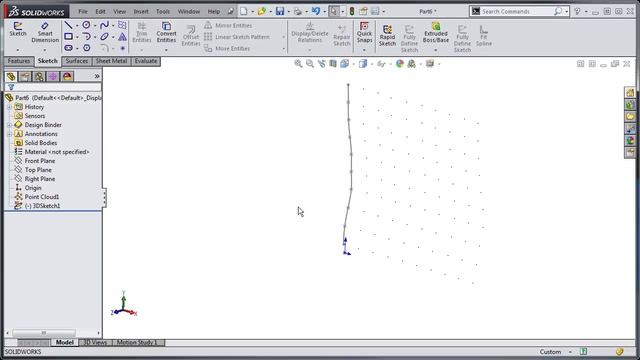Viewport: 640px width, 360px height.
Task: Open Sketch button dropdown arrow
Action: 18,50
